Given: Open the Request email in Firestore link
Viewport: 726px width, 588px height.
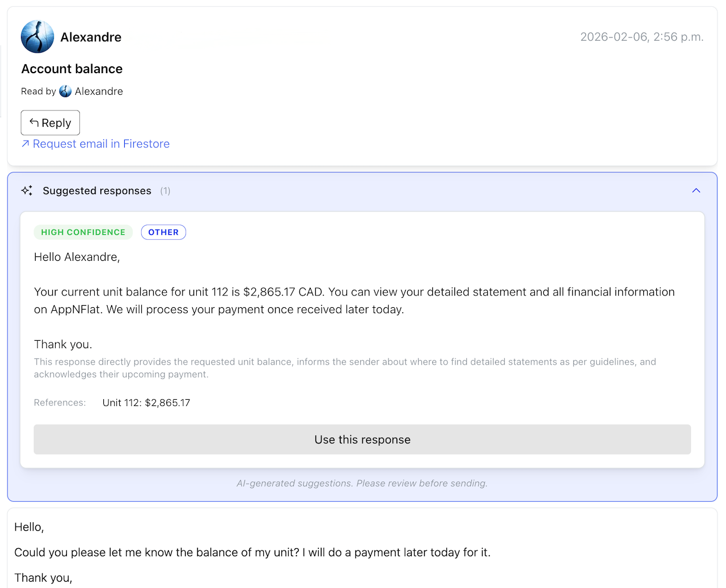Looking at the screenshot, I should tap(101, 143).
